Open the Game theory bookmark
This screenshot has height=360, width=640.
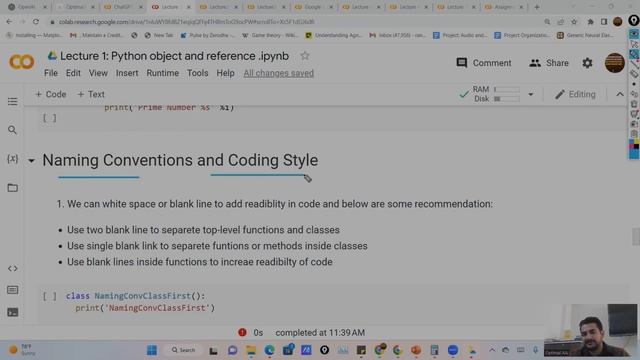[x=270, y=35]
